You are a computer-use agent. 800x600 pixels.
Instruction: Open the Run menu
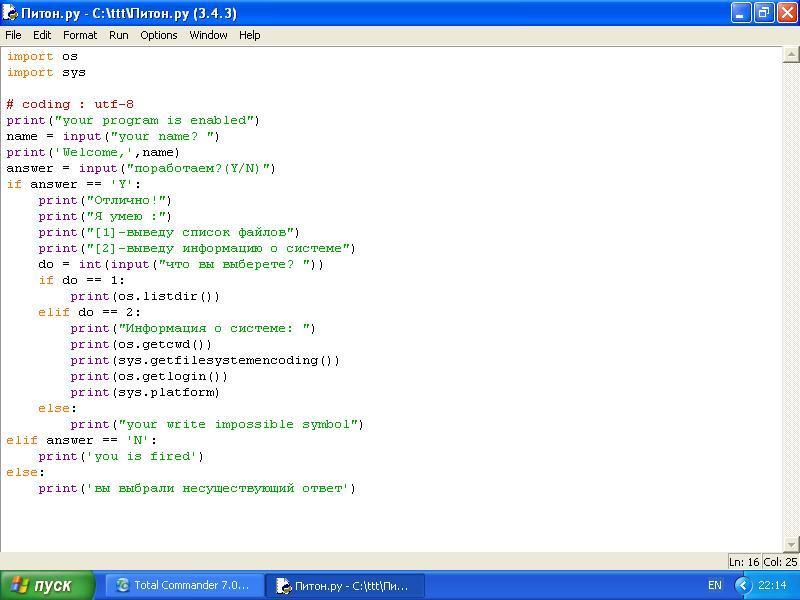(x=119, y=35)
